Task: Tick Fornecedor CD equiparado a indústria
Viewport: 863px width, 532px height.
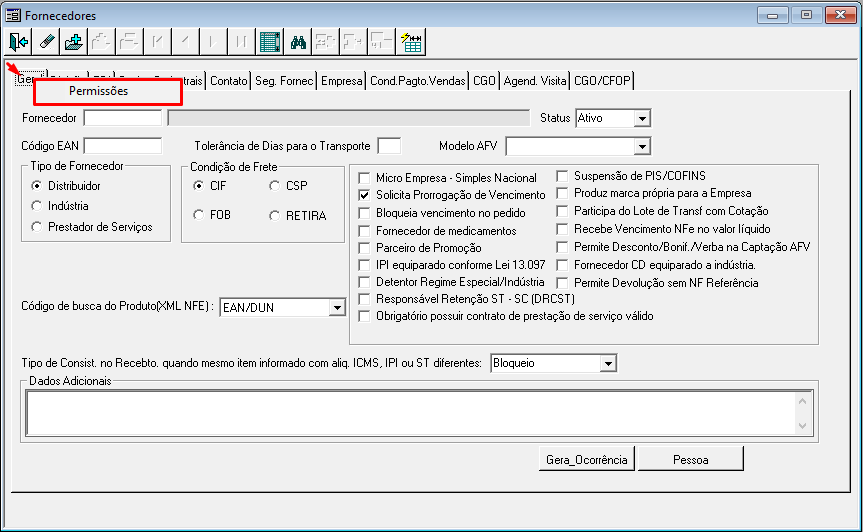Action: click(562, 265)
